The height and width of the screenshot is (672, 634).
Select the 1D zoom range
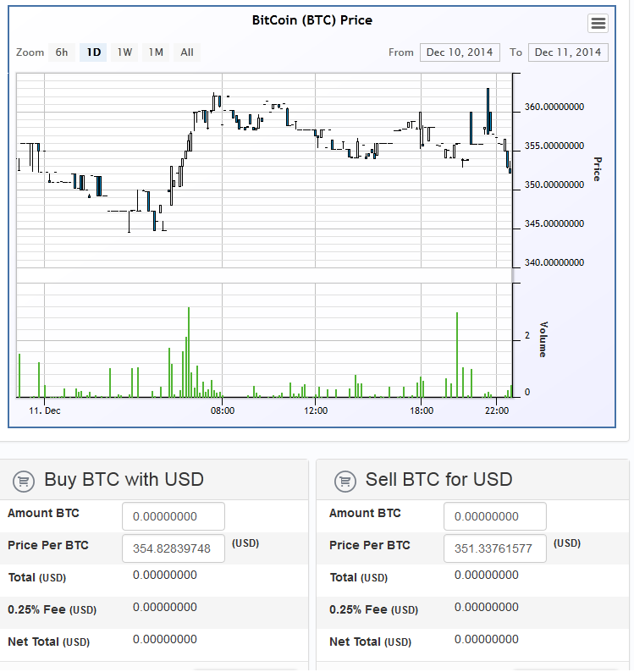pyautogui.click(x=93, y=52)
